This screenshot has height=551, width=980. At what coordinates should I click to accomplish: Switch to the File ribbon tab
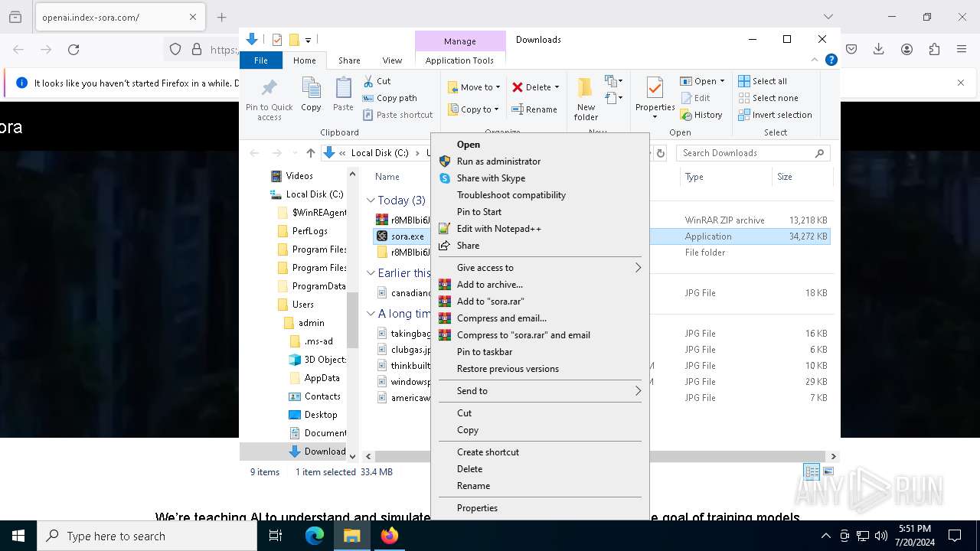click(x=261, y=60)
